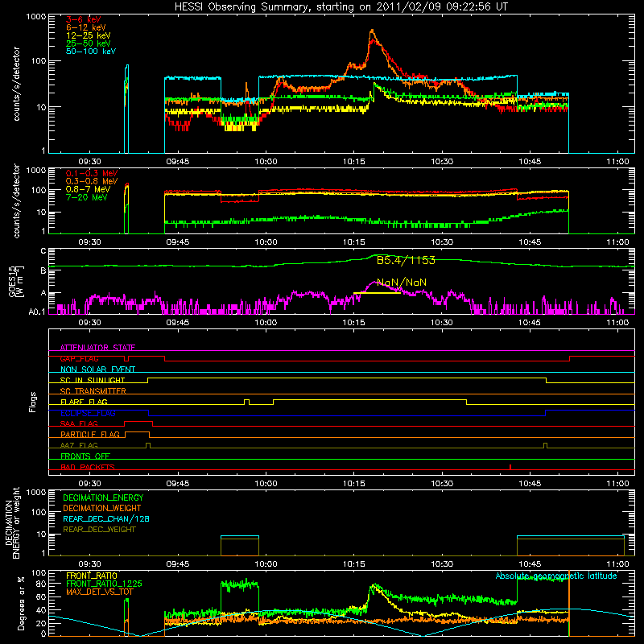This screenshot has height=644, width=644.
Task: Select the ECLIPSE_FLAG label
Action: 88,413
